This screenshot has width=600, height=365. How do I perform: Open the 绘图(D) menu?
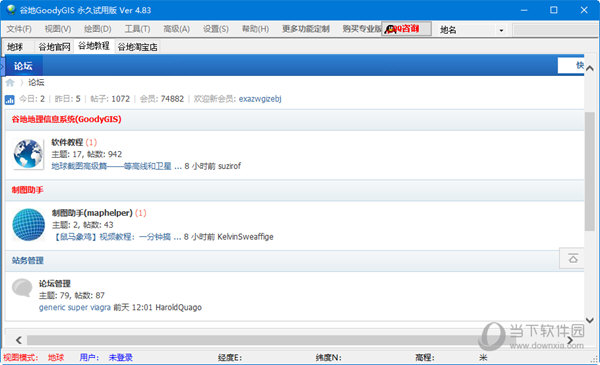(x=98, y=29)
